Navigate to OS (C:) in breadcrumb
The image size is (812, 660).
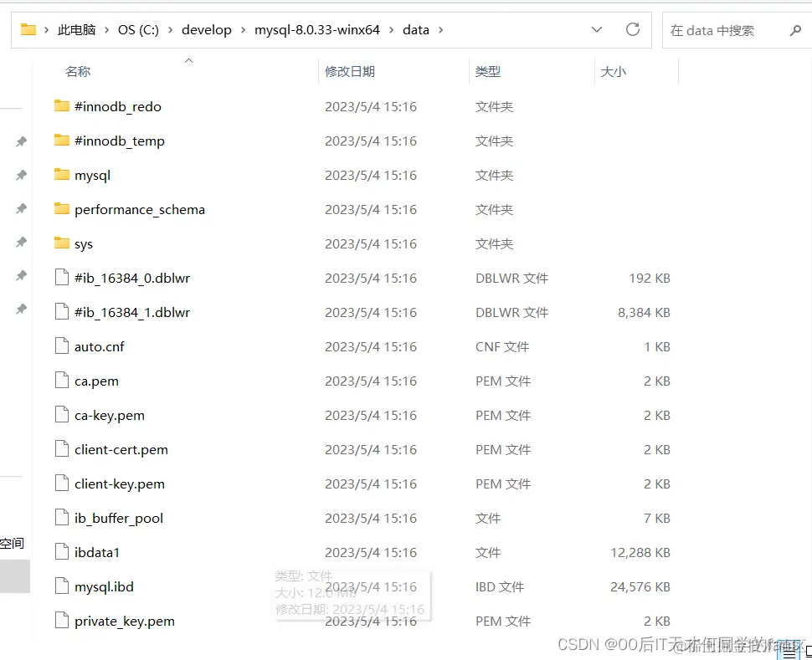point(138,30)
